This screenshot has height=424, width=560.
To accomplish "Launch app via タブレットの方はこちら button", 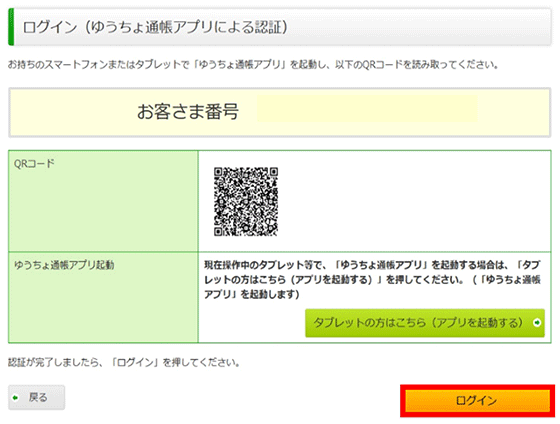I will point(425,323).
